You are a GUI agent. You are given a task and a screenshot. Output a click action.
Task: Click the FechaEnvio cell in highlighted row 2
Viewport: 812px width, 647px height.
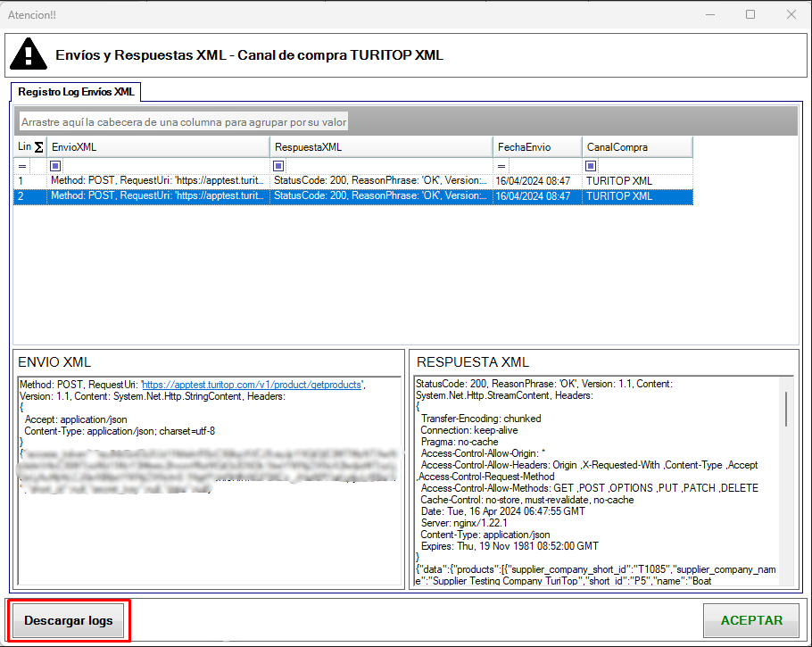(537, 196)
